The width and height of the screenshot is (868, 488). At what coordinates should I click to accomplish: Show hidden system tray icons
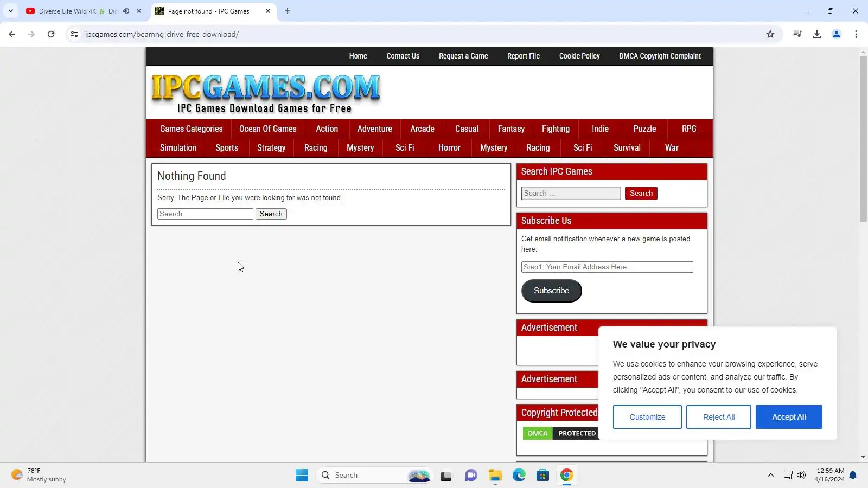point(771,476)
